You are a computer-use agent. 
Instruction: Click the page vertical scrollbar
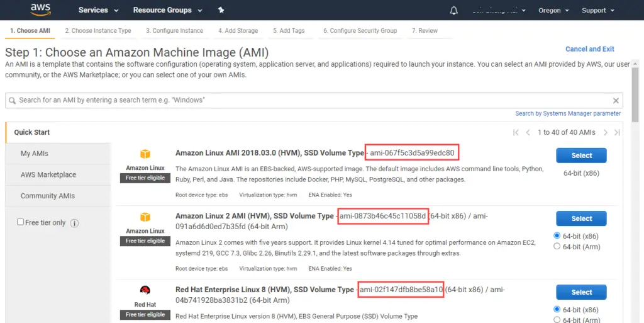coord(635,94)
